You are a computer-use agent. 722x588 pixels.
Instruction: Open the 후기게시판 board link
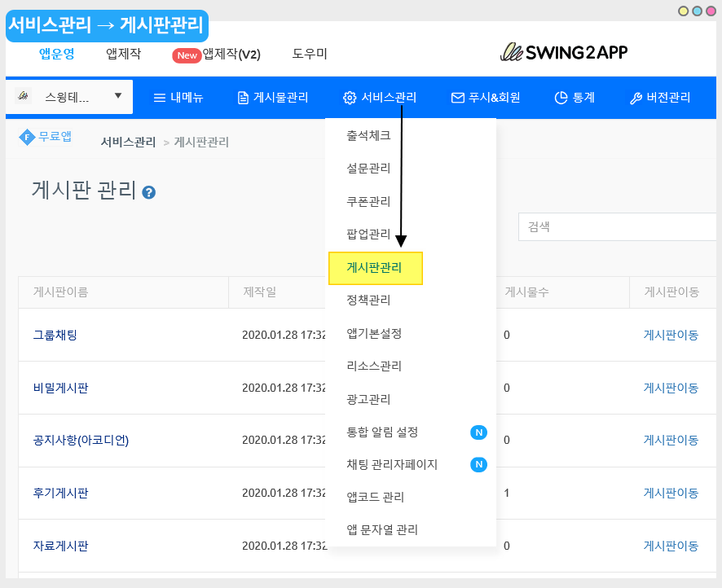(x=60, y=493)
